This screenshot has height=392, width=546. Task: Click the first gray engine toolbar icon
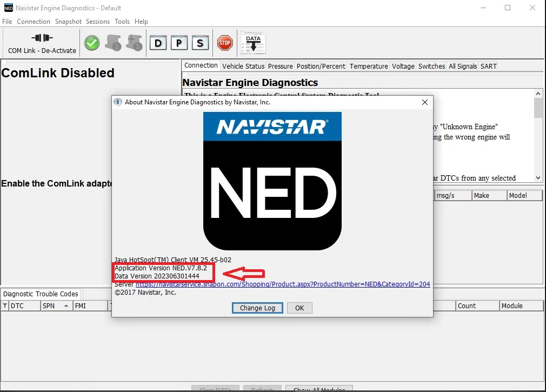pos(113,43)
